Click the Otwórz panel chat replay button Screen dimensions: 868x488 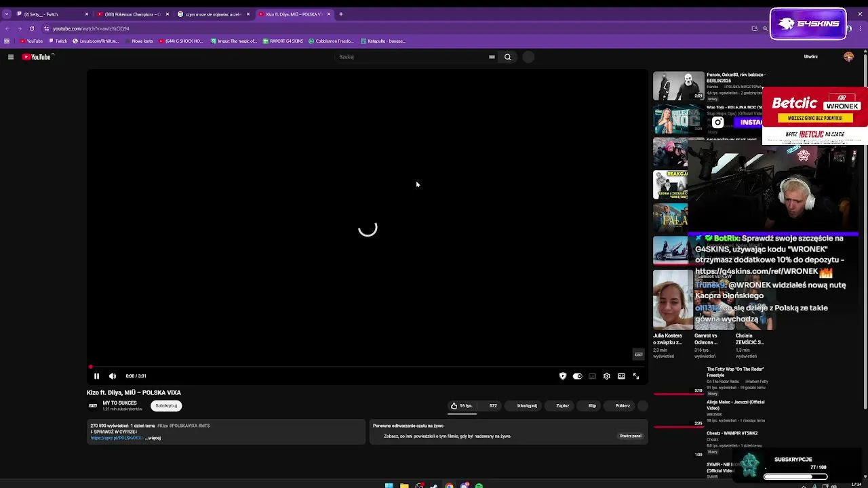click(630, 436)
